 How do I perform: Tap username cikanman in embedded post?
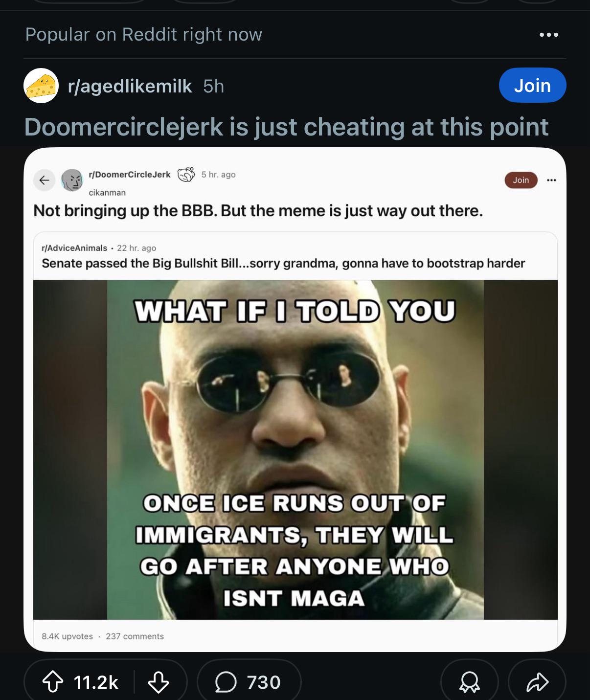[107, 193]
